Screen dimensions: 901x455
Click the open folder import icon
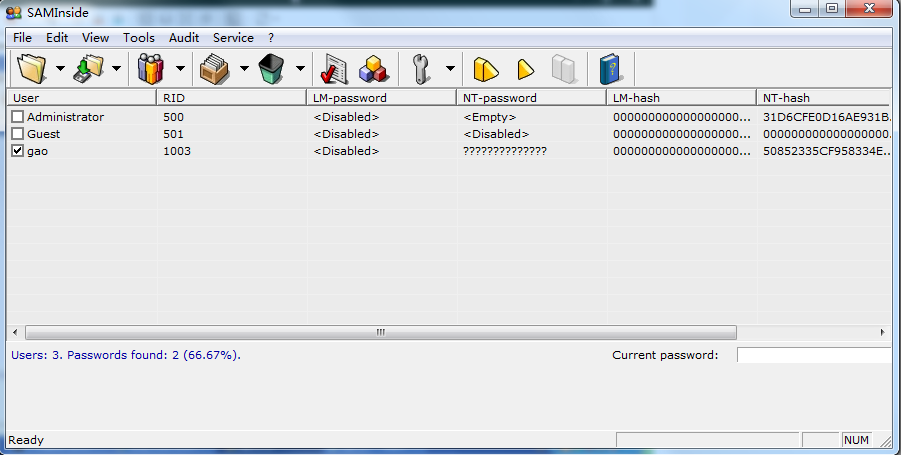pyautogui.click(x=32, y=69)
